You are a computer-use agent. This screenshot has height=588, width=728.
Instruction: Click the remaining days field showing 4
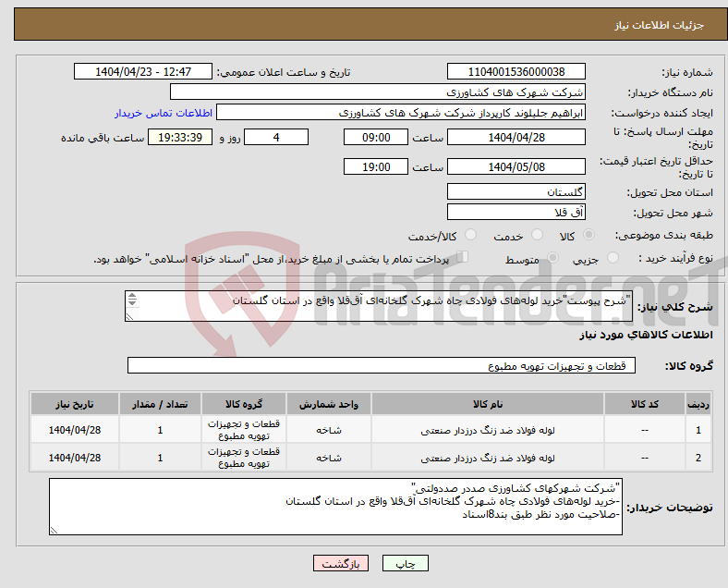276,138
